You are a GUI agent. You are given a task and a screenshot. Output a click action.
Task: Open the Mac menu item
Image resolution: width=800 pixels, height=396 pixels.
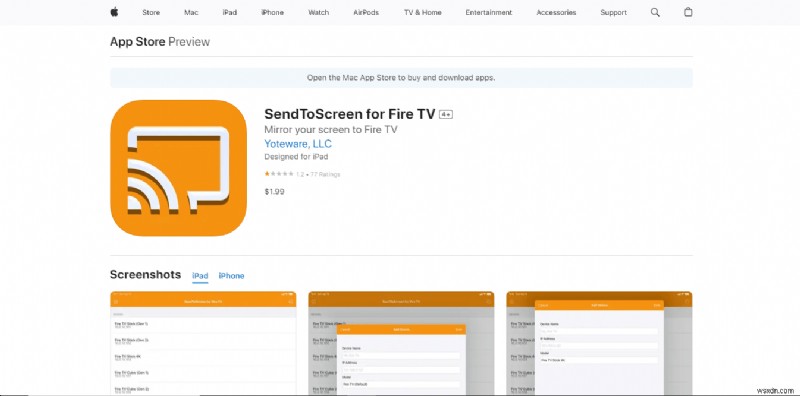click(191, 12)
